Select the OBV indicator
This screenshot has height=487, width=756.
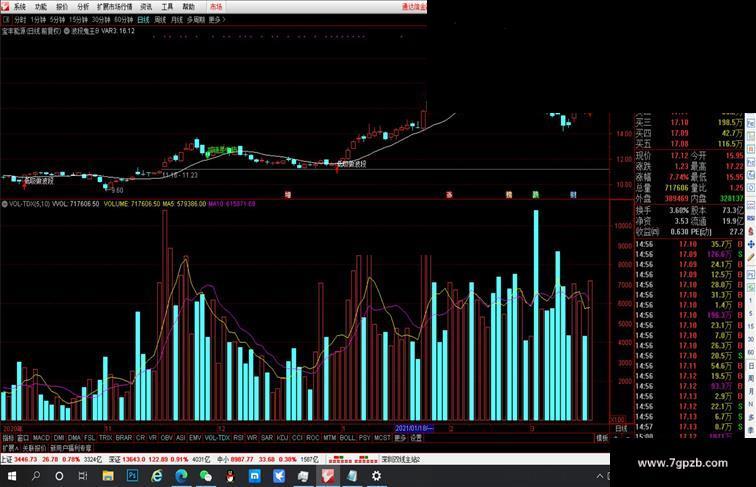click(166, 438)
